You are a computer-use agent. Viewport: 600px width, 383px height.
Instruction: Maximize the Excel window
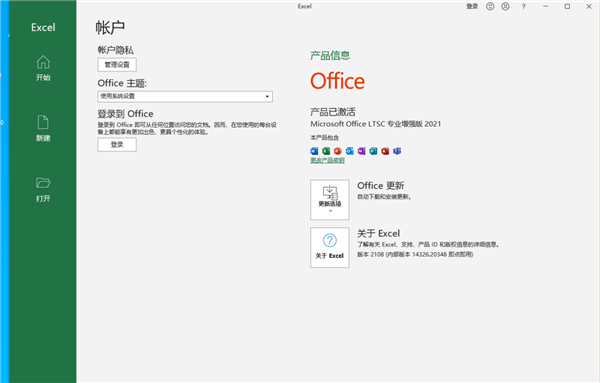pos(567,7)
